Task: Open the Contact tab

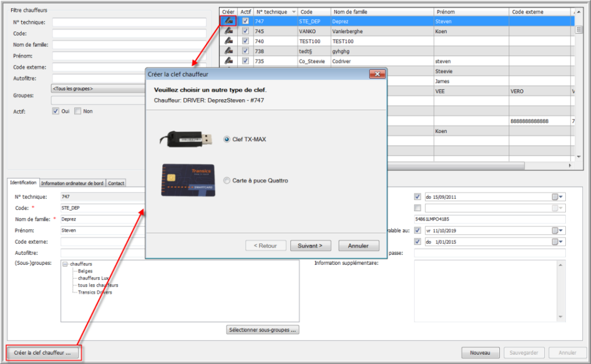Action: pos(116,183)
